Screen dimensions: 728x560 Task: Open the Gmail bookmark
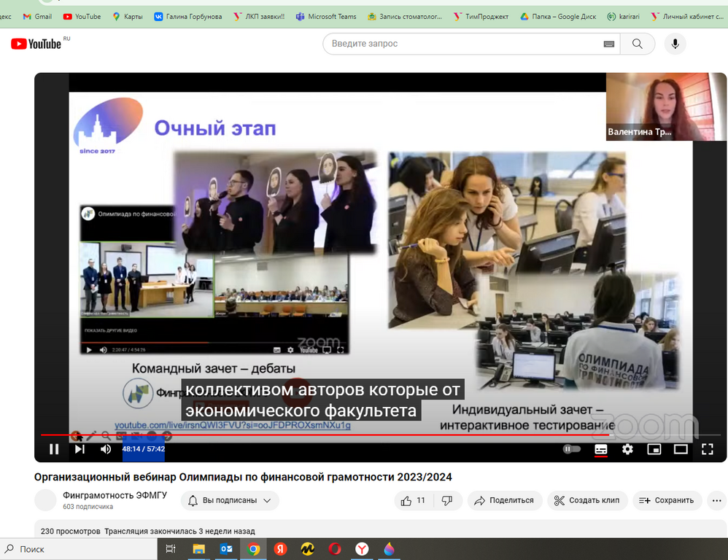[38, 17]
